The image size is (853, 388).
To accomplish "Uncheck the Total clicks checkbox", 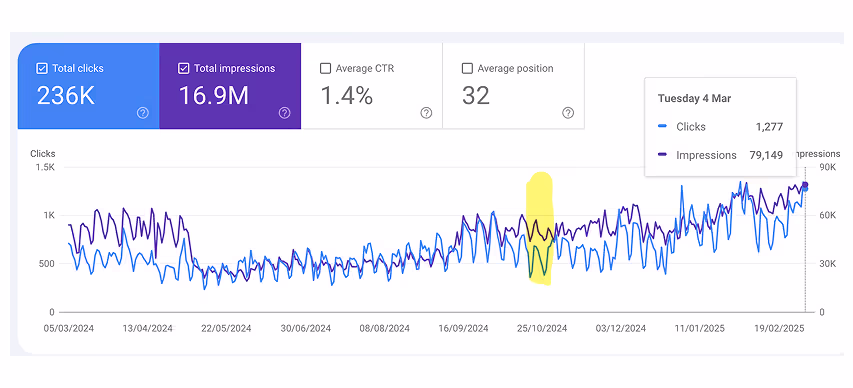I will (x=41, y=69).
